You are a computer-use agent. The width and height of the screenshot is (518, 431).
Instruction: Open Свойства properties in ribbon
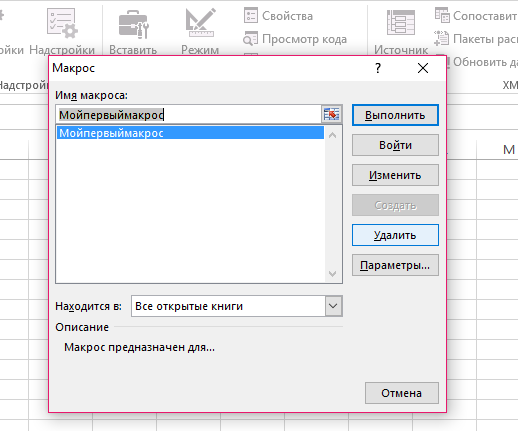pyautogui.click(x=278, y=16)
